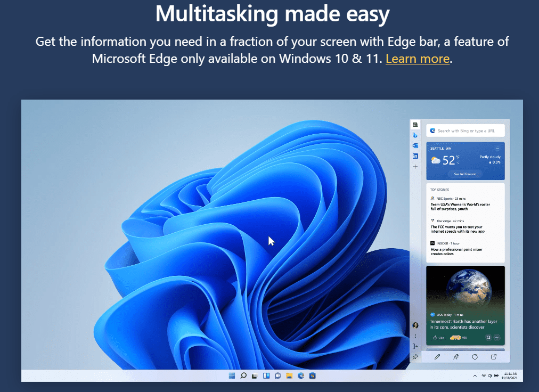Click the Windows Start button on taskbar
Image resolution: width=539 pixels, height=392 pixels.
tap(232, 375)
